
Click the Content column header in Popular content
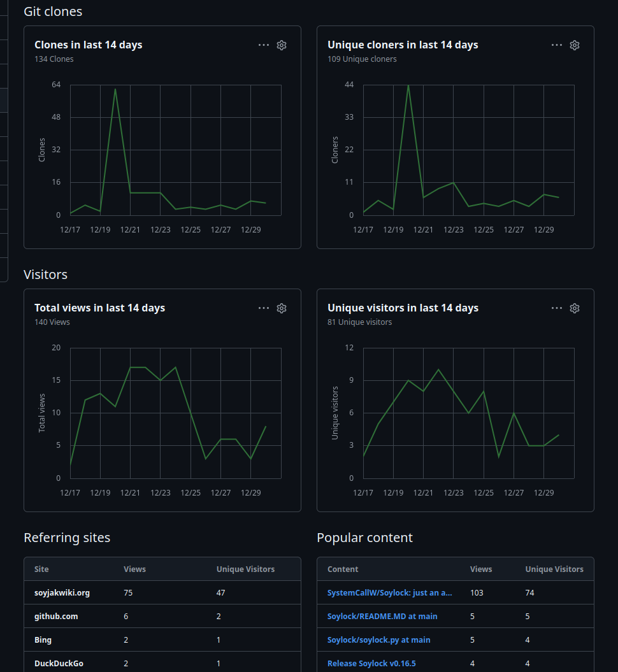point(343,569)
